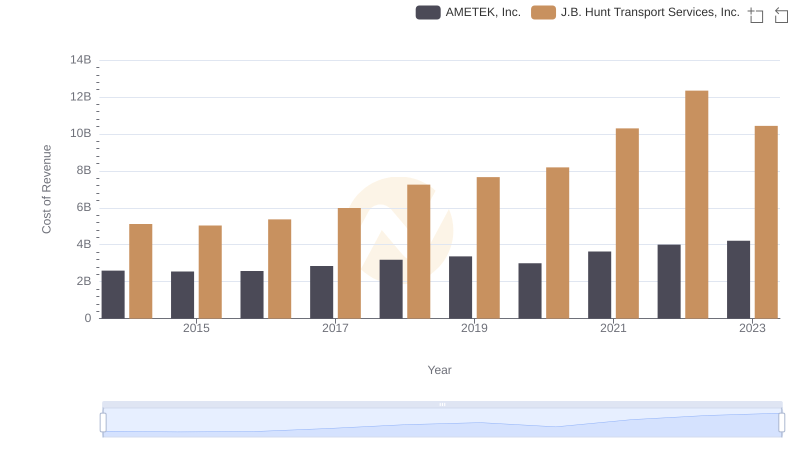
Task: Click the 2B y-axis label
Action: pyautogui.click(x=84, y=281)
